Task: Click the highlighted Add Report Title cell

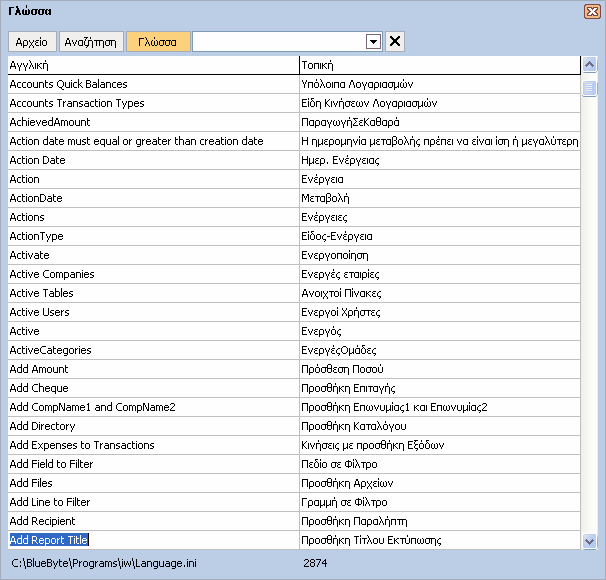Action: click(153, 540)
